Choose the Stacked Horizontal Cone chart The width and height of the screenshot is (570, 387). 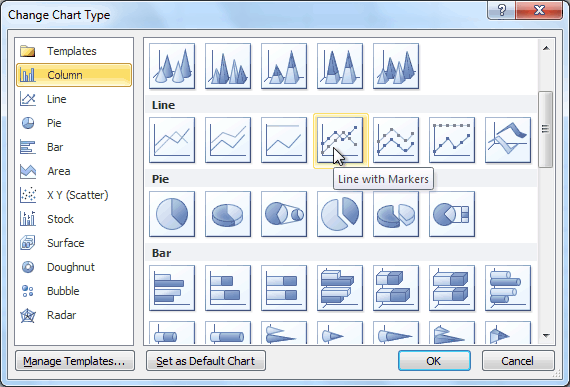click(340, 332)
